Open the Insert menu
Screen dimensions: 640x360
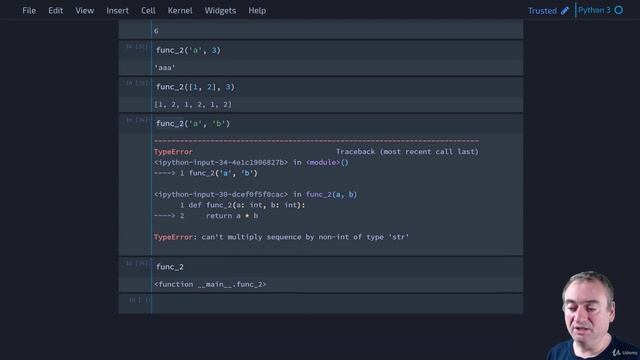[x=118, y=11]
